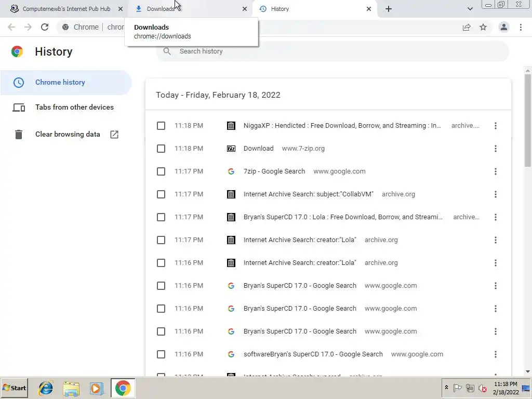This screenshot has height=399, width=532.
Task: Tick checkbox for 7zip - Google Search
Action: (x=161, y=171)
